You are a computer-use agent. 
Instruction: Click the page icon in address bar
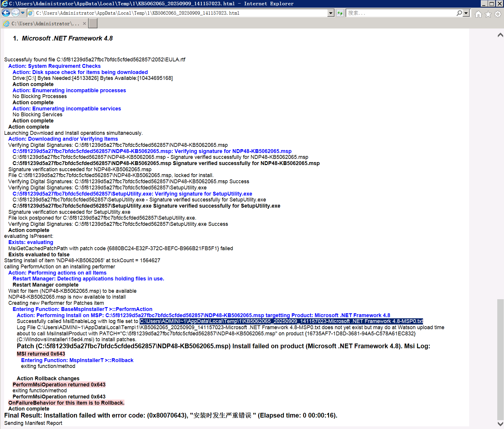point(31,13)
